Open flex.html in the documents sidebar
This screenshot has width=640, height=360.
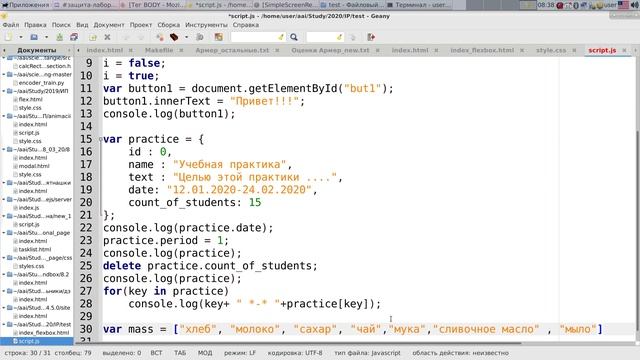click(30, 99)
